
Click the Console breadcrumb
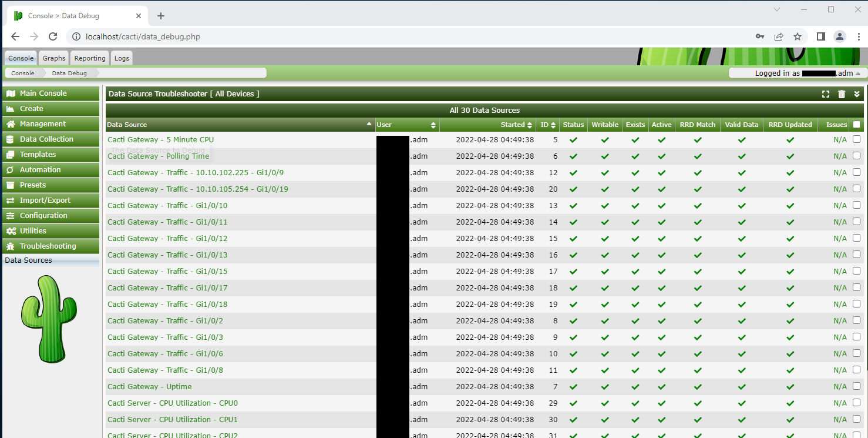(x=23, y=73)
